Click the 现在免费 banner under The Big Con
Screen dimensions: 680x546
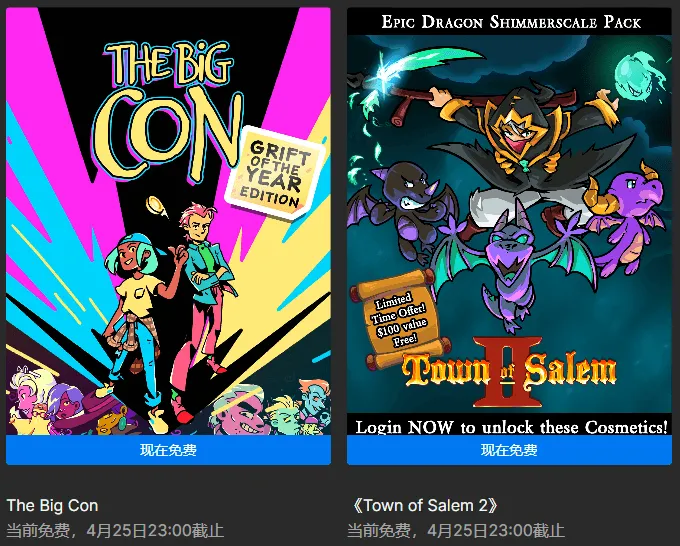[168, 450]
